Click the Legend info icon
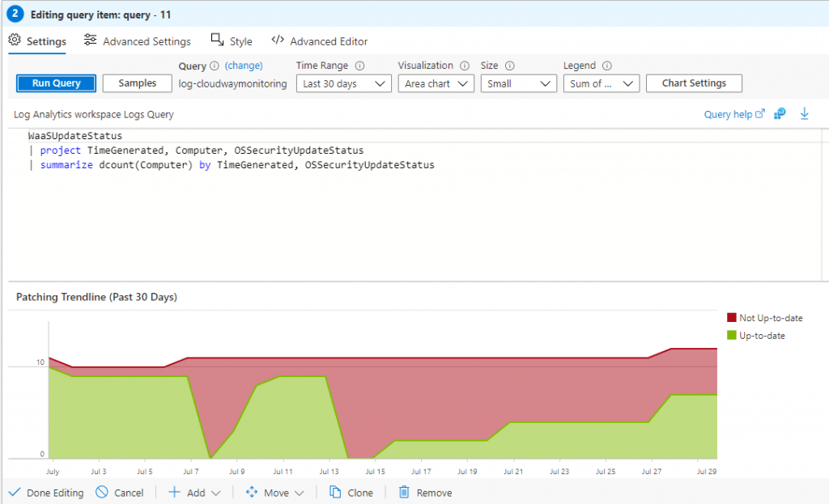Image resolution: width=829 pixels, height=504 pixels. point(607,66)
